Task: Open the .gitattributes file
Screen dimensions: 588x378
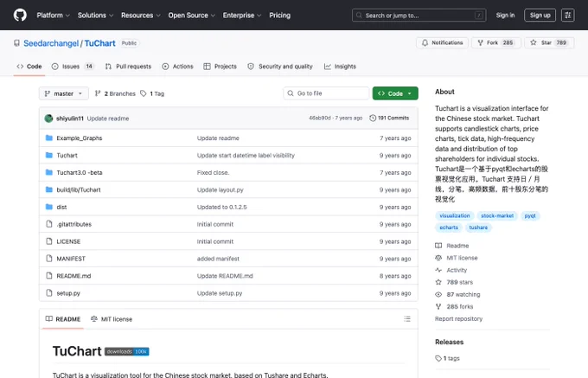Action: (x=73, y=224)
